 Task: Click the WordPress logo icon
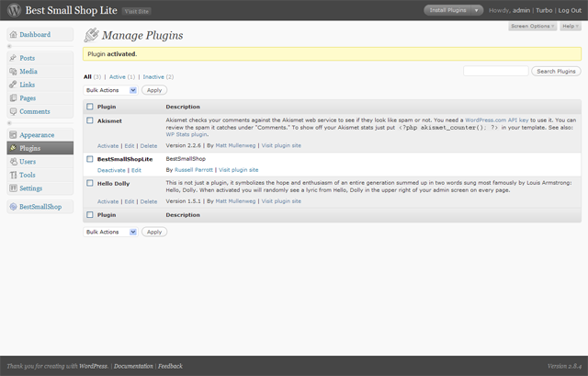pyautogui.click(x=15, y=10)
